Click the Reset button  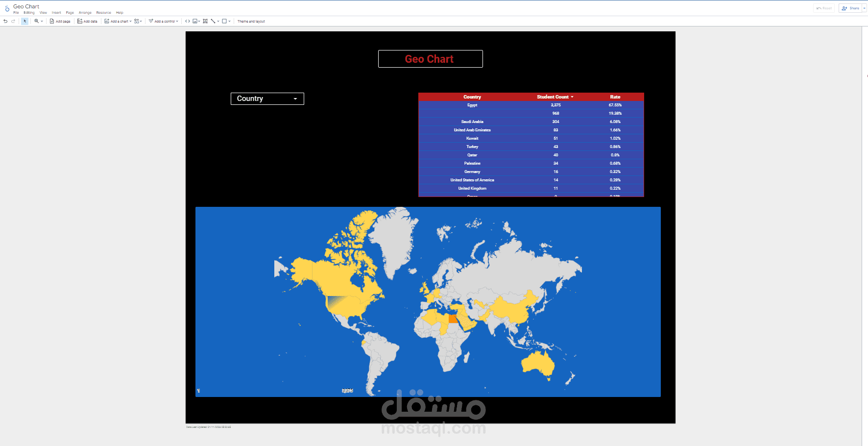click(824, 8)
